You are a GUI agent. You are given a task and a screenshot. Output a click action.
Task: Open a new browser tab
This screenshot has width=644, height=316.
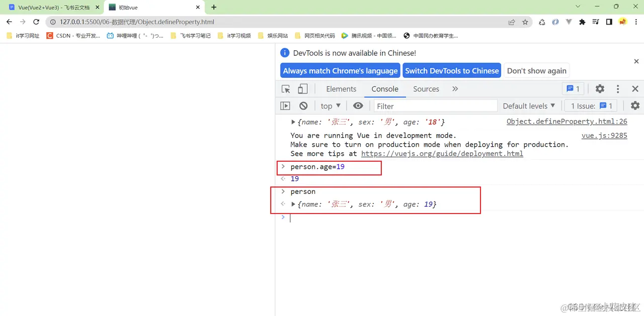point(214,7)
